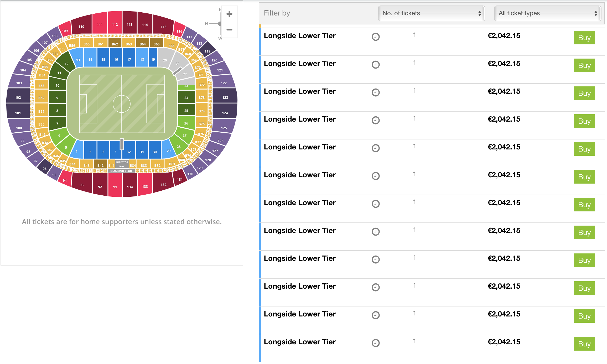Click the clock icon in the first listing
Screen dimensions: 607x364
coord(376,37)
